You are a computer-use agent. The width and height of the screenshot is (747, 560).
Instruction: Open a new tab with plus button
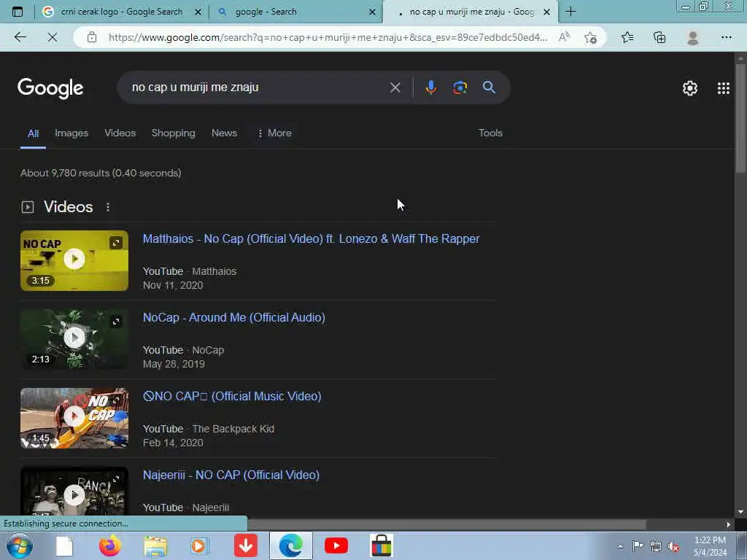570,12
